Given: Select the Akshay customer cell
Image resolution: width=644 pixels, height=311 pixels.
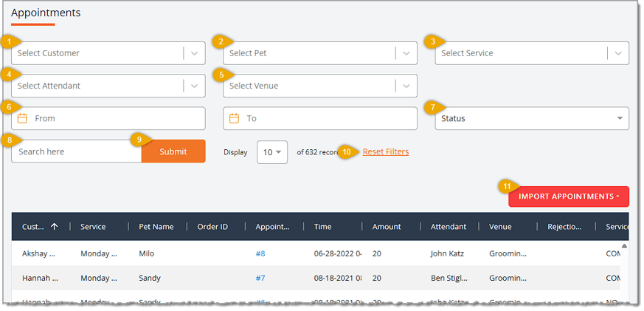Looking at the screenshot, I should tap(38, 253).
